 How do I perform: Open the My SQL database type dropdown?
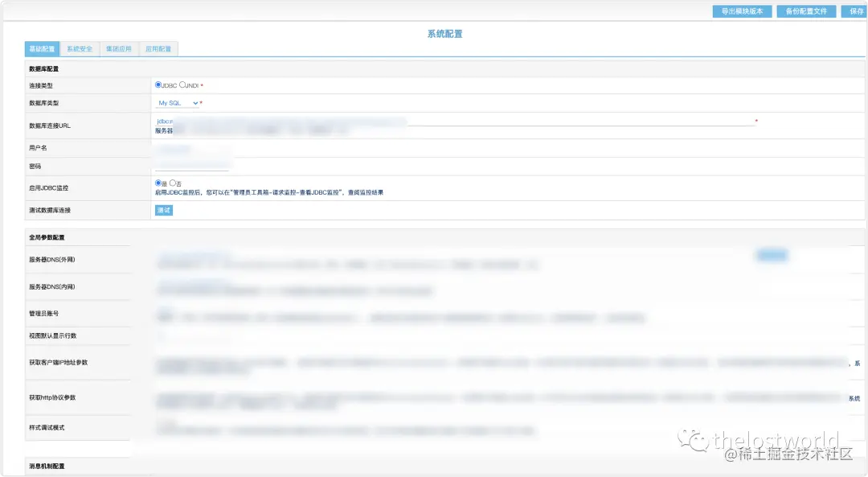coord(177,103)
